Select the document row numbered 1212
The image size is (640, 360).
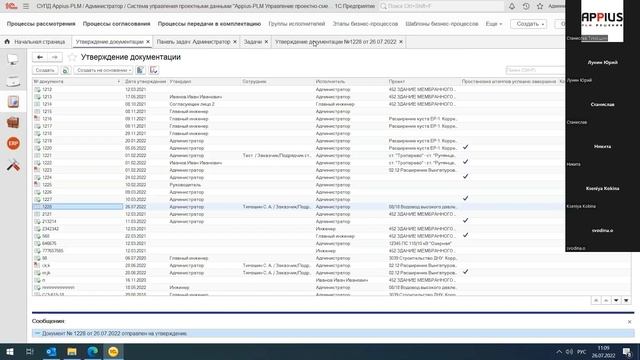tap(299, 89)
